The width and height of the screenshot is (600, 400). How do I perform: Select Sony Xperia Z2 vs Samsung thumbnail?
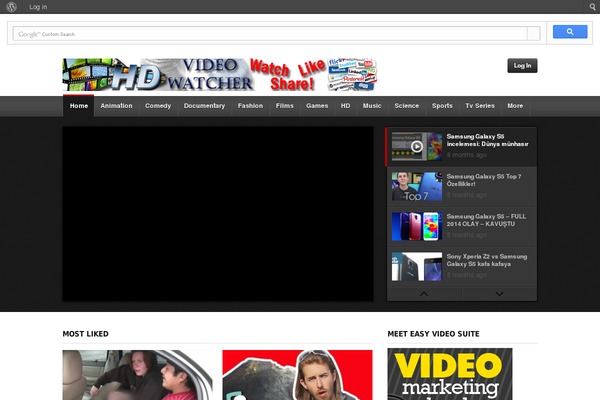pos(417,266)
